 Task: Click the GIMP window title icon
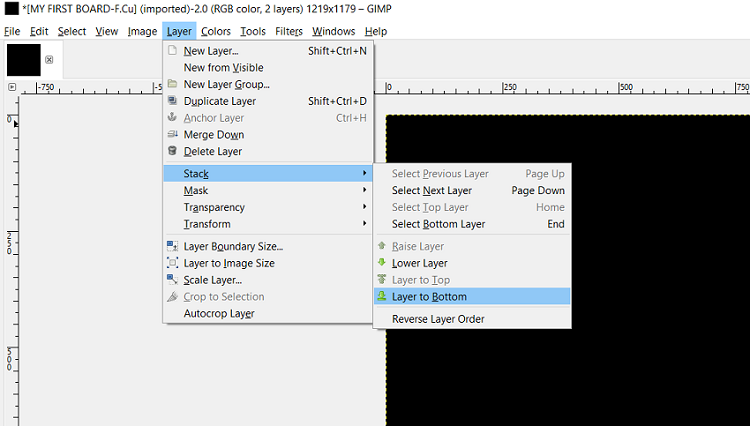(11, 8)
